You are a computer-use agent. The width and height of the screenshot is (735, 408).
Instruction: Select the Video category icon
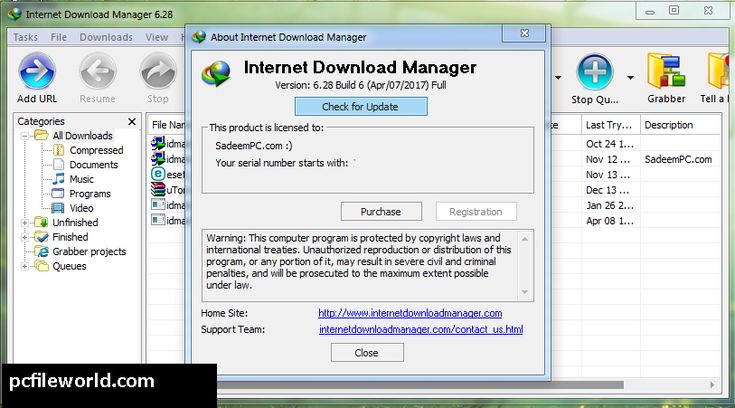pos(58,208)
